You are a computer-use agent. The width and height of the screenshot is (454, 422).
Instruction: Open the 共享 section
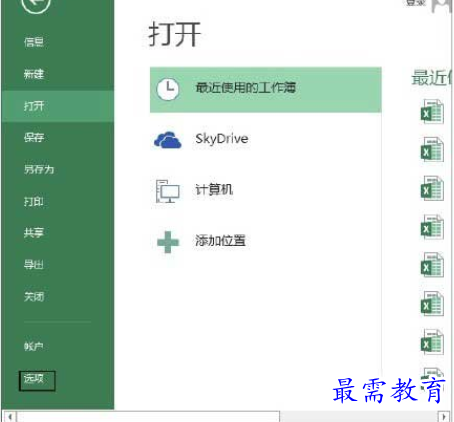(34, 232)
